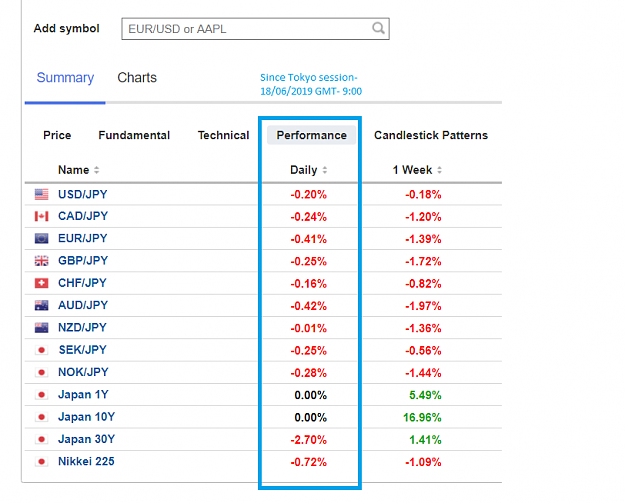Select the Performance sub-tab

point(311,135)
